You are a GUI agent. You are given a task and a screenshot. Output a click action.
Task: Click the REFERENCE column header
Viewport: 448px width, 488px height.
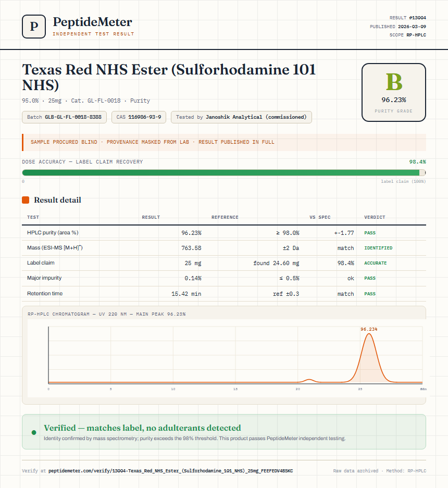[225, 217]
